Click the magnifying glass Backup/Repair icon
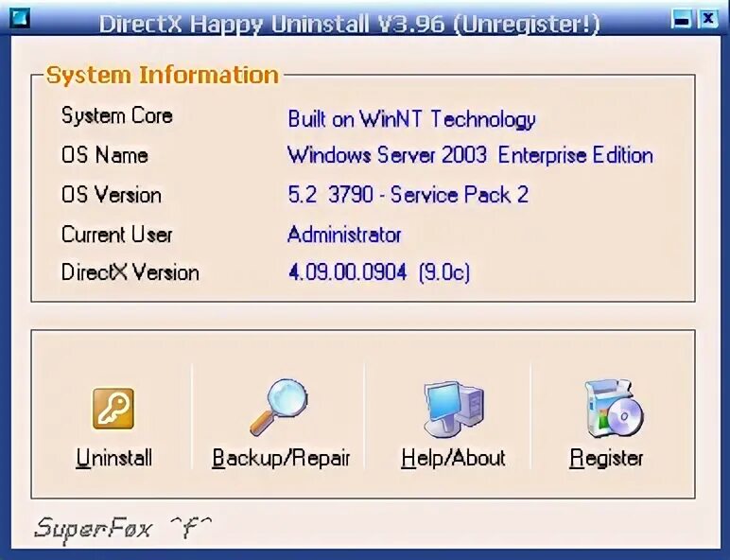The height and width of the screenshot is (560, 730). (x=279, y=408)
